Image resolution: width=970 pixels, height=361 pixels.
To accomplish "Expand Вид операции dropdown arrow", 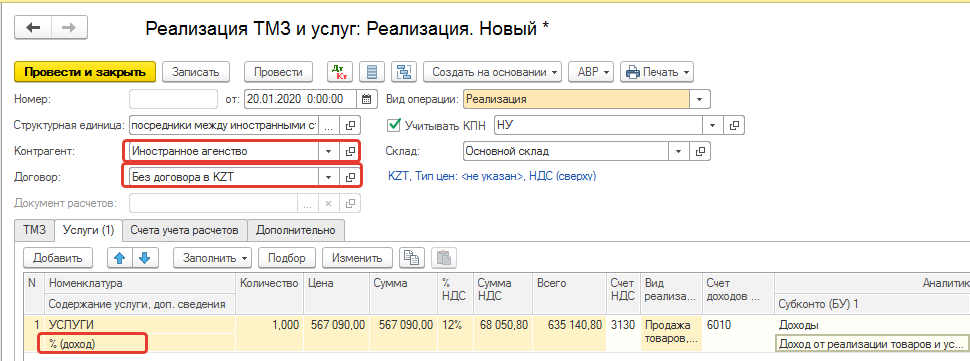I will [x=700, y=99].
